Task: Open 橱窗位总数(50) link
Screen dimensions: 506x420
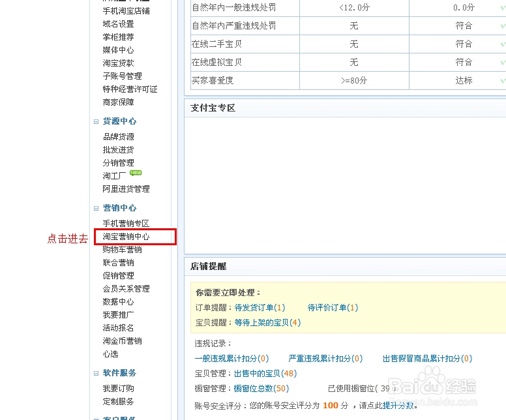Action: coord(261,389)
